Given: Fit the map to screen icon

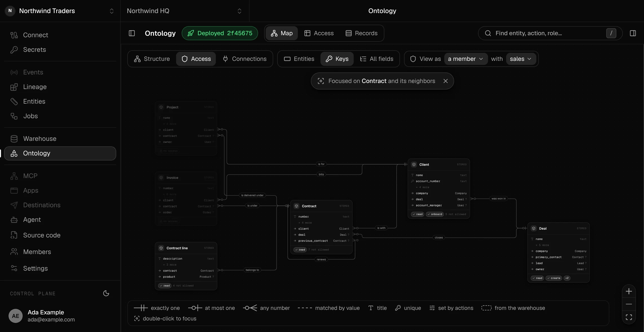Looking at the screenshot, I should point(629,317).
